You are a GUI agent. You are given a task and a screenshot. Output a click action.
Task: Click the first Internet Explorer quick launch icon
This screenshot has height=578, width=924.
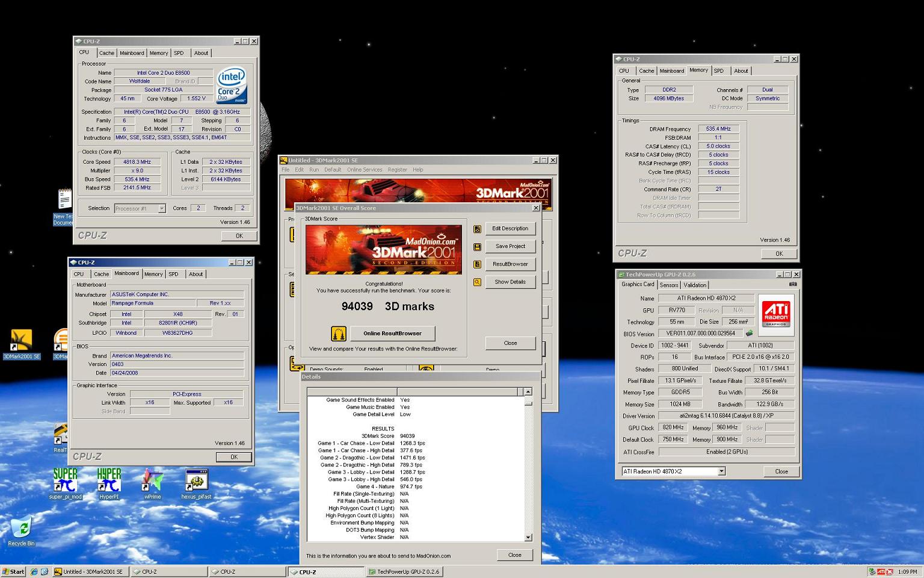tap(34, 572)
